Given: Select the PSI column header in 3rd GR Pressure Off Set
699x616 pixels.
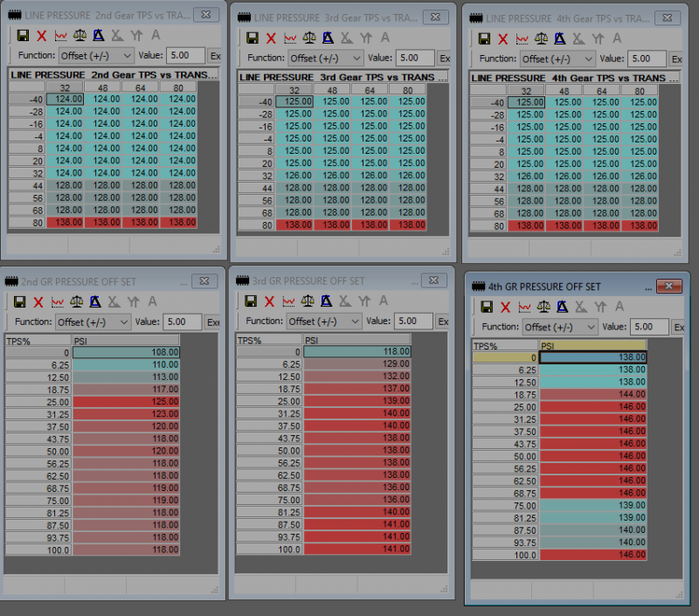Looking at the screenshot, I should point(356,340).
